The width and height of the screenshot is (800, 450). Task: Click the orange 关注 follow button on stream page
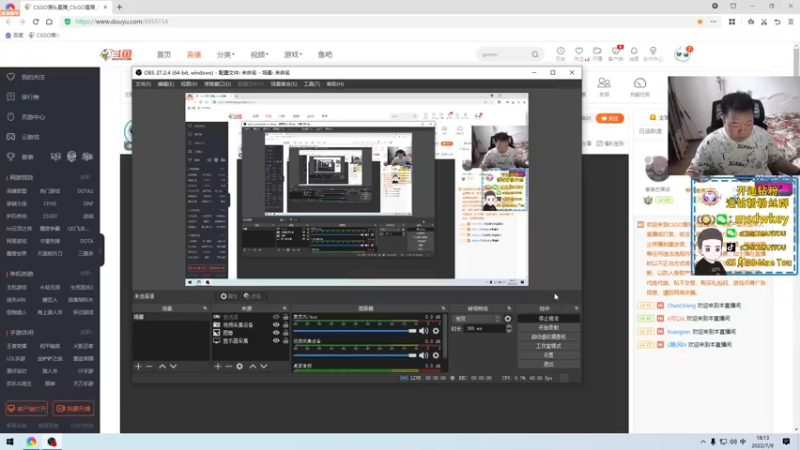pos(610,118)
